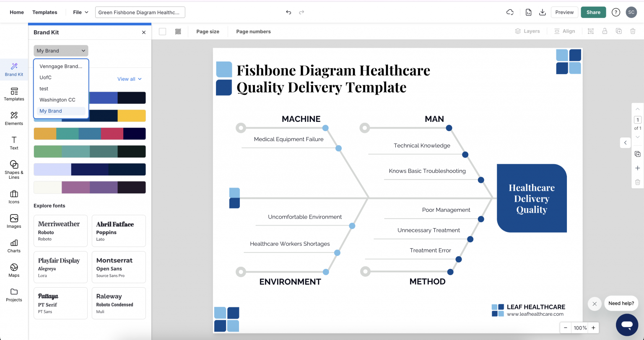Select the Shapes & Lines tool
Image resolution: width=644 pixels, height=340 pixels.
tap(14, 169)
